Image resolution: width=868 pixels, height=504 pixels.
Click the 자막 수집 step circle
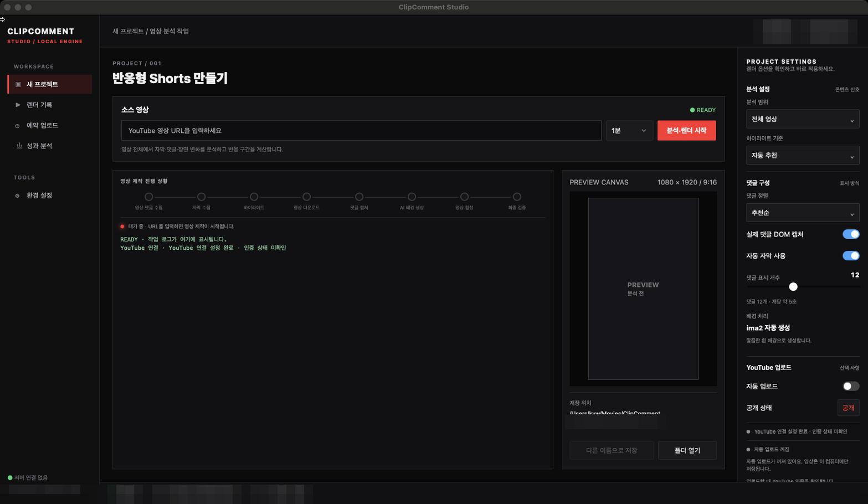(x=201, y=197)
